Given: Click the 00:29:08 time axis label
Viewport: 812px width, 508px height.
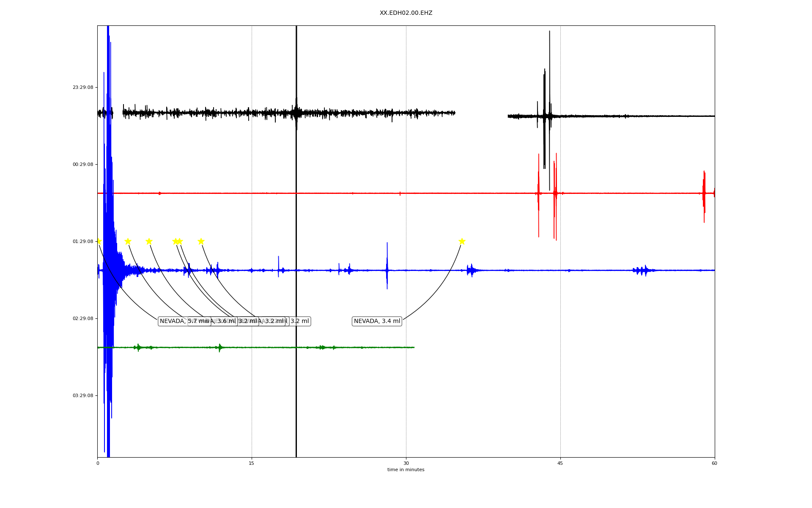Looking at the screenshot, I should tap(82, 165).
